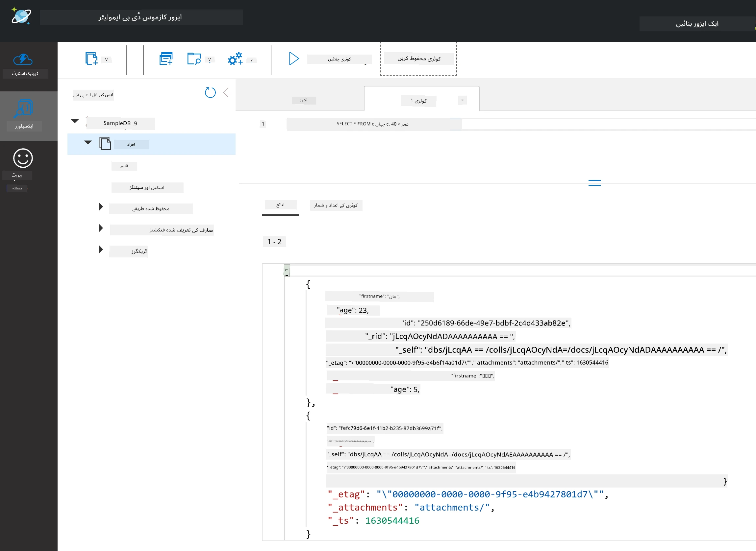Click the ایکسپلورر label
This screenshot has width=756, height=551.
pyautogui.click(x=24, y=126)
